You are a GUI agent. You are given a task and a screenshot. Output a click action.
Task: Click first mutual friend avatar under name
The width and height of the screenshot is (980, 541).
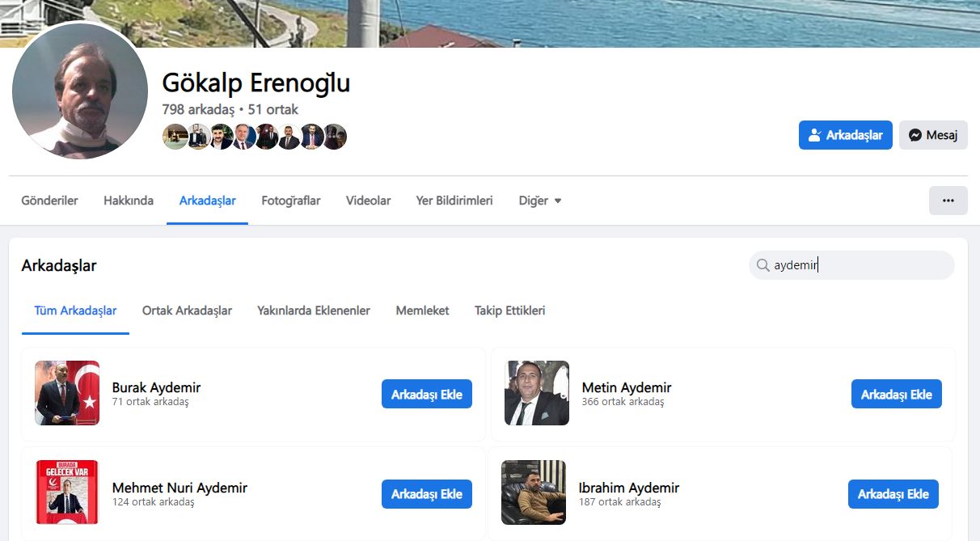[175, 137]
